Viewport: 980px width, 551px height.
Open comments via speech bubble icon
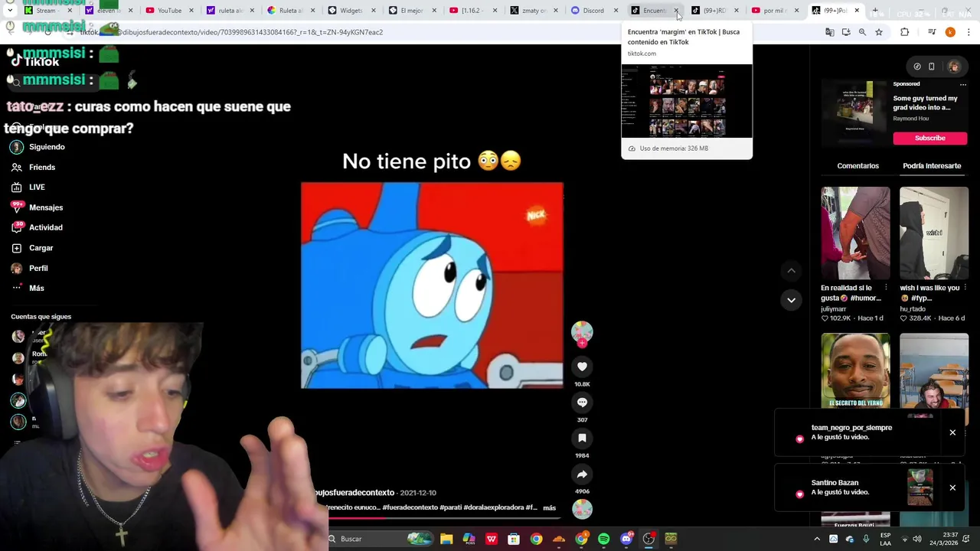click(582, 402)
